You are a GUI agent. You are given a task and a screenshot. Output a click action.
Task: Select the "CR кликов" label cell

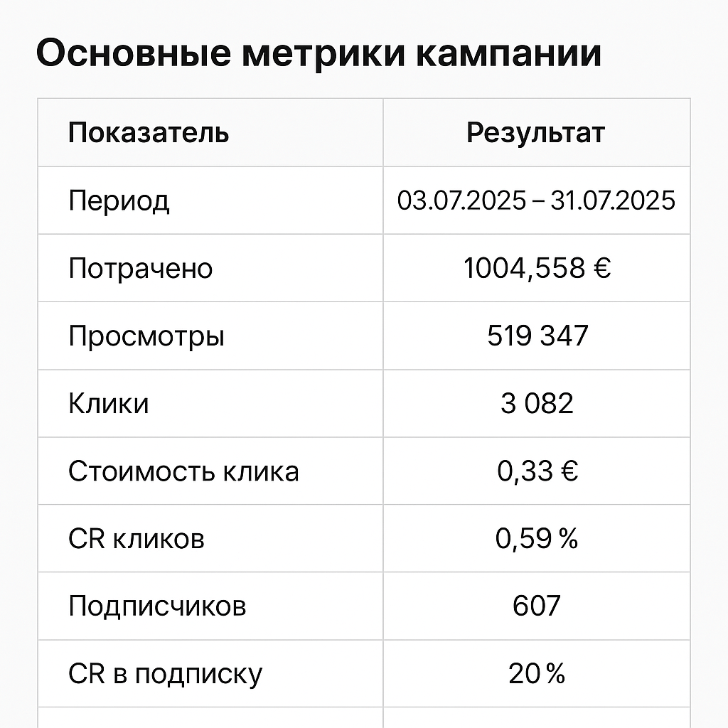pos(136,539)
